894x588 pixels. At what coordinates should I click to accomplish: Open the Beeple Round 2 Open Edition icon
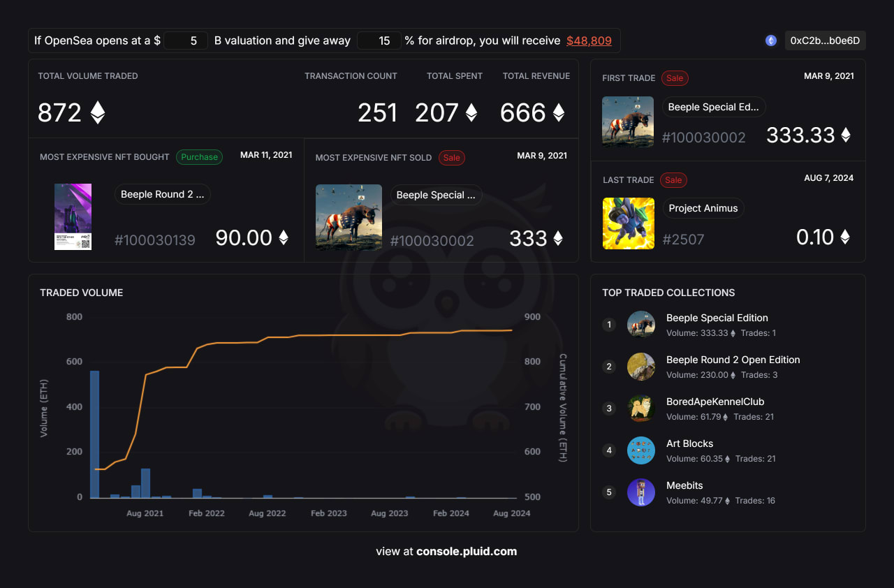tap(641, 366)
